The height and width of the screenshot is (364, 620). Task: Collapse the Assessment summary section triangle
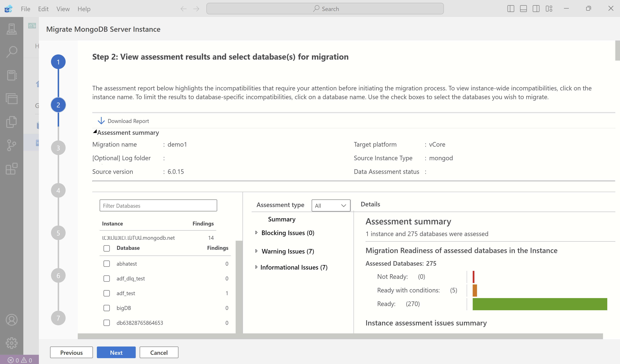tap(95, 132)
